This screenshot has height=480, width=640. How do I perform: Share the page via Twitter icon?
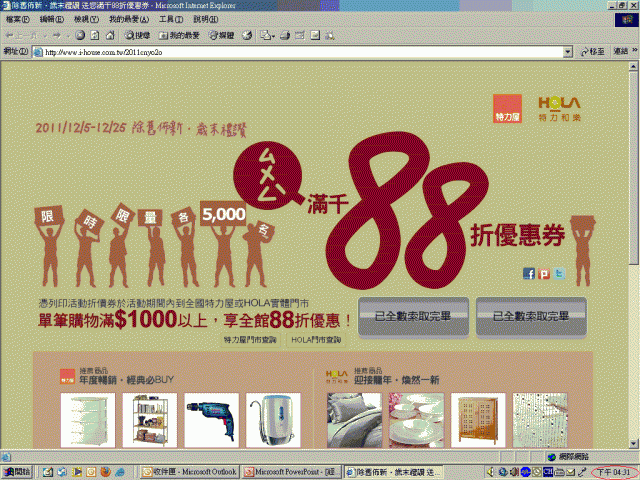click(x=559, y=273)
